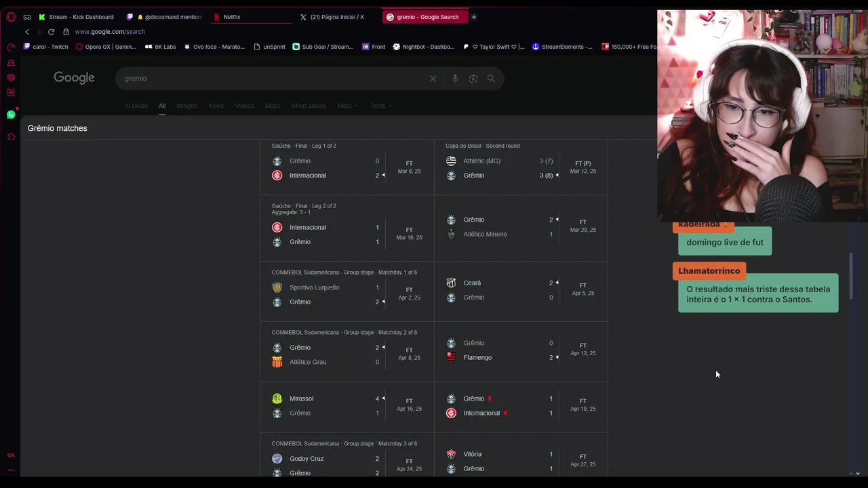
Task: Open Opera GX Gaming bookmark
Action: [x=106, y=47]
